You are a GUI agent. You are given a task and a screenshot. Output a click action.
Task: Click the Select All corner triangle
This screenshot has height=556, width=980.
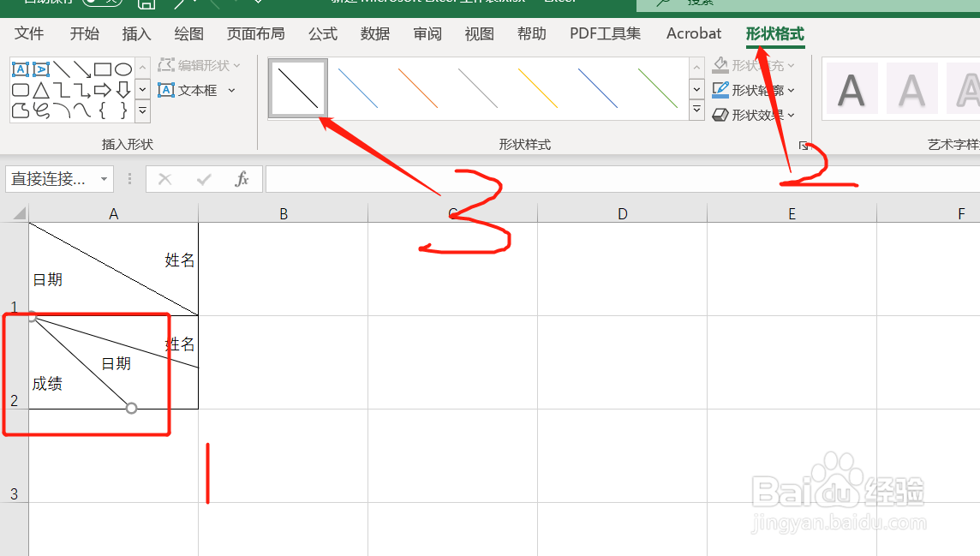click(20, 213)
